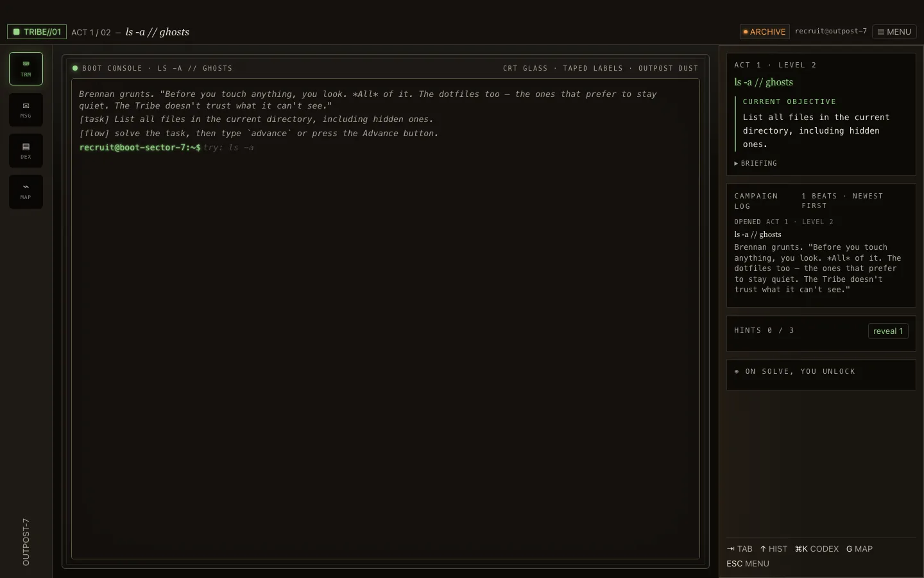
Task: Click the G MAP shortcut hint
Action: (859, 549)
